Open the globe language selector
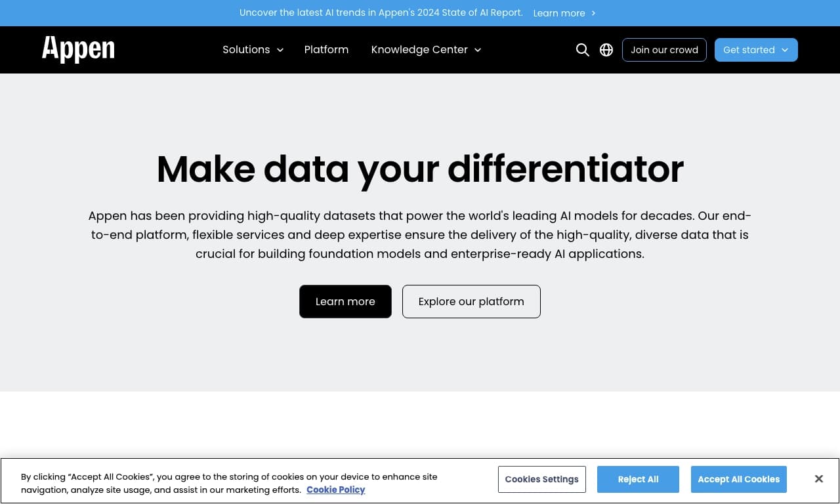The width and height of the screenshot is (840, 504). tap(606, 50)
